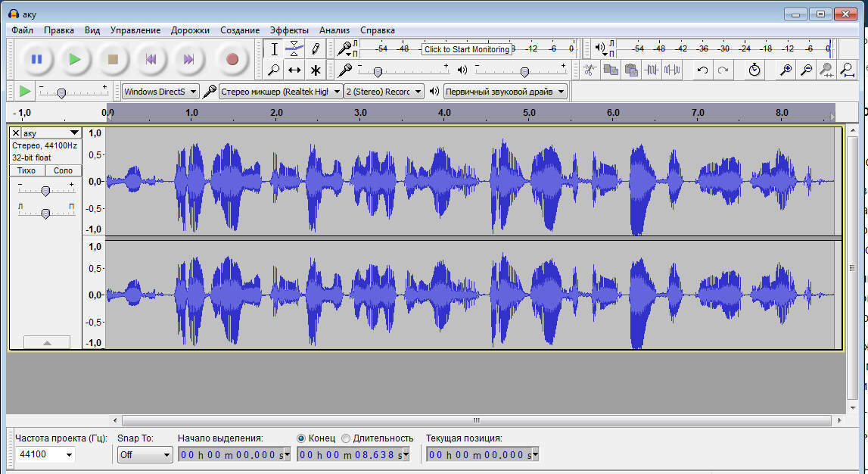Select the Time Shift tool
Image resolution: width=868 pixels, height=474 pixels.
coord(294,70)
